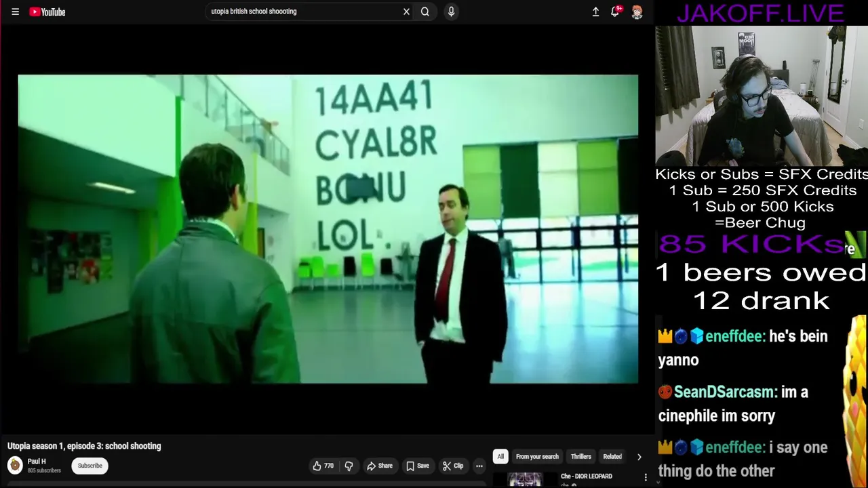The width and height of the screenshot is (868, 488).
Task: Click the video player to pause
Action: point(328,229)
